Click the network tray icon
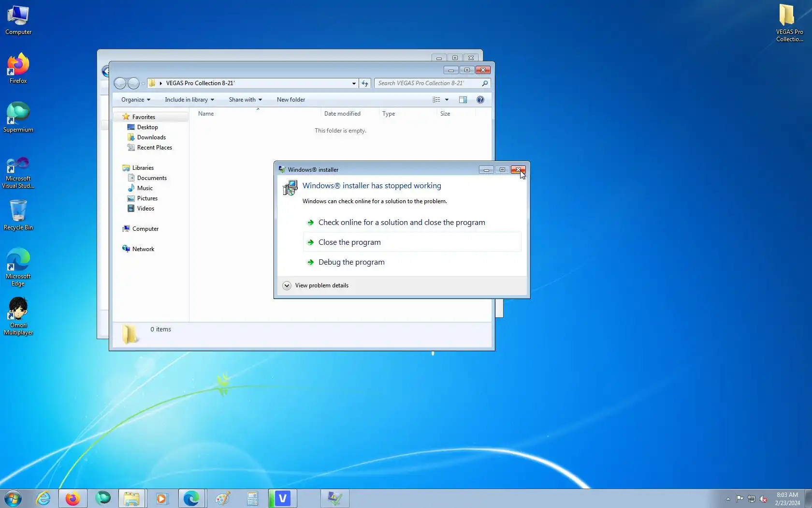Screen dimensions: 812x508 (752, 499)
